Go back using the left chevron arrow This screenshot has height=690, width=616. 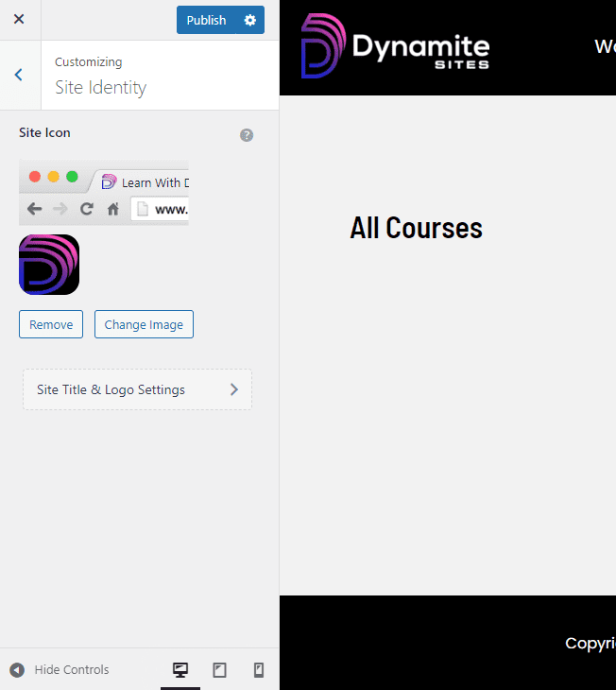[19, 75]
